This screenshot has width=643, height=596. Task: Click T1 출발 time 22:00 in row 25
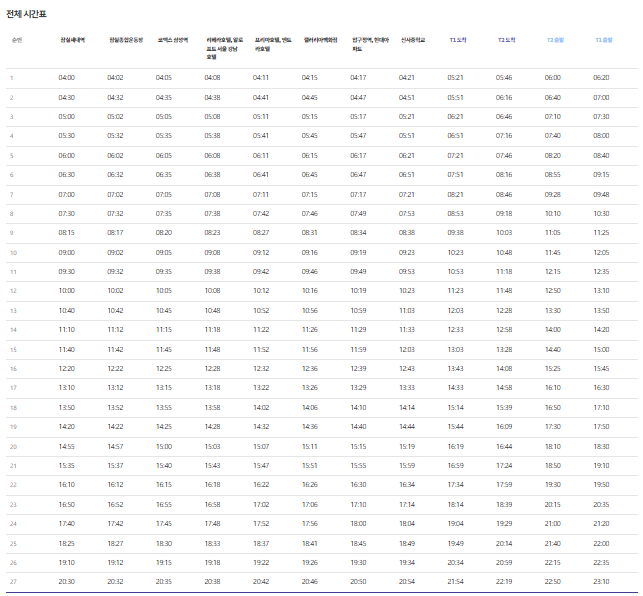(x=601, y=543)
